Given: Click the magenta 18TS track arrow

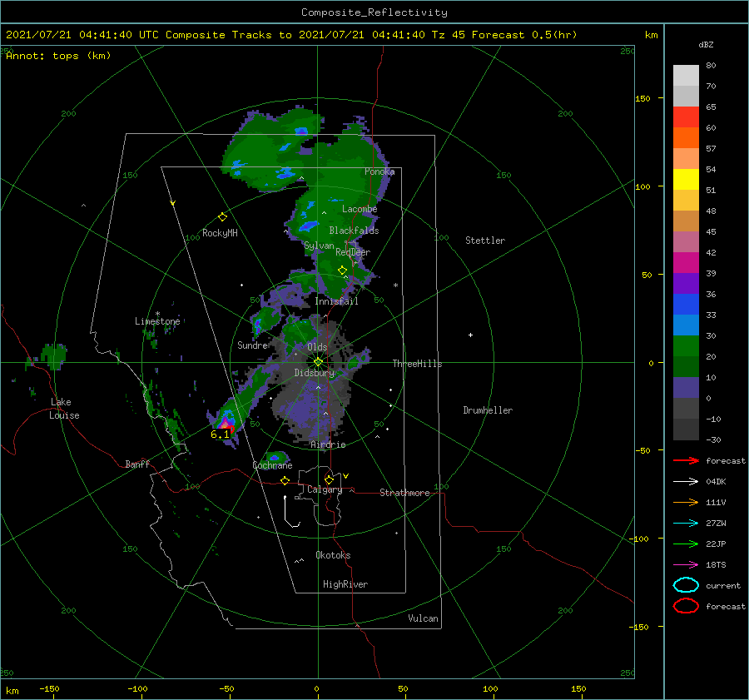Looking at the screenshot, I should coord(686,565).
